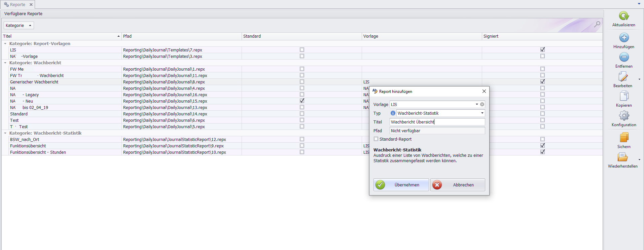Collapse the Kategorie: Wachbericht group
The width and height of the screenshot is (644, 250).
tap(5, 63)
